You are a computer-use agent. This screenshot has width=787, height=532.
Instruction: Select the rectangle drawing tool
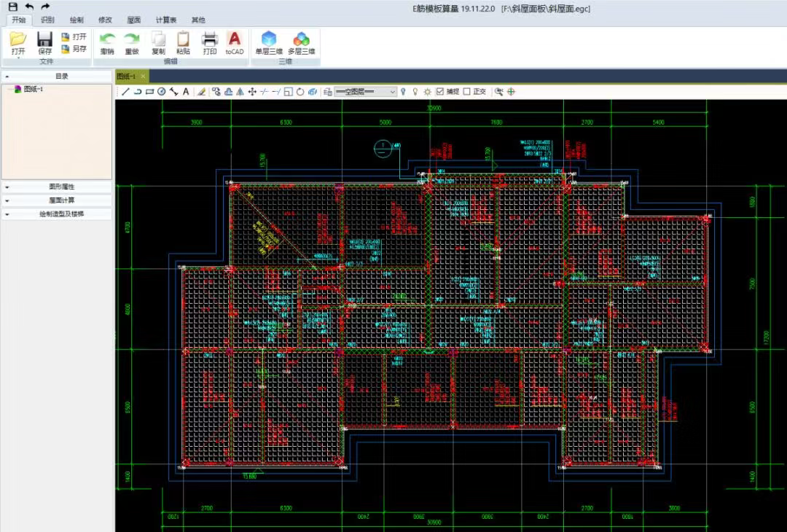click(x=149, y=92)
